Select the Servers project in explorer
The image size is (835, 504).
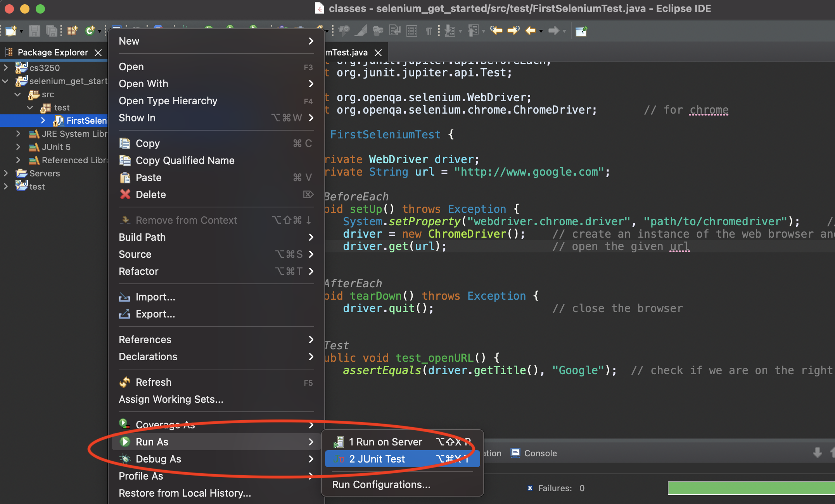pyautogui.click(x=45, y=173)
